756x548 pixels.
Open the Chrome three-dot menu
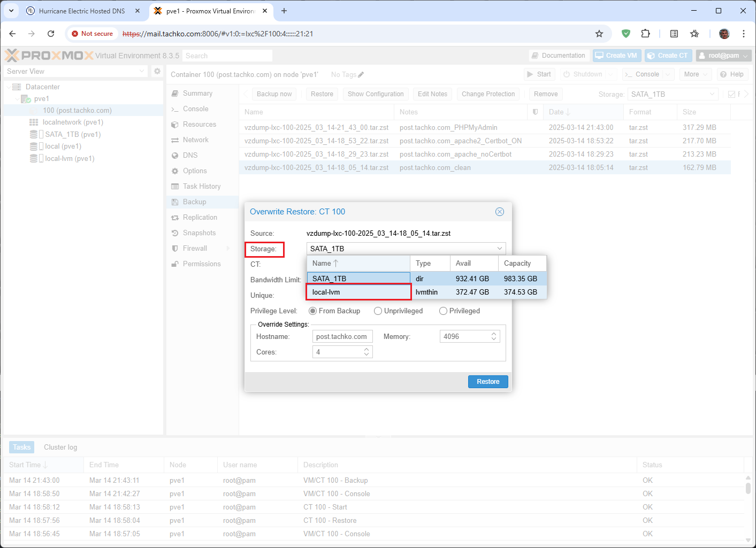(x=744, y=34)
